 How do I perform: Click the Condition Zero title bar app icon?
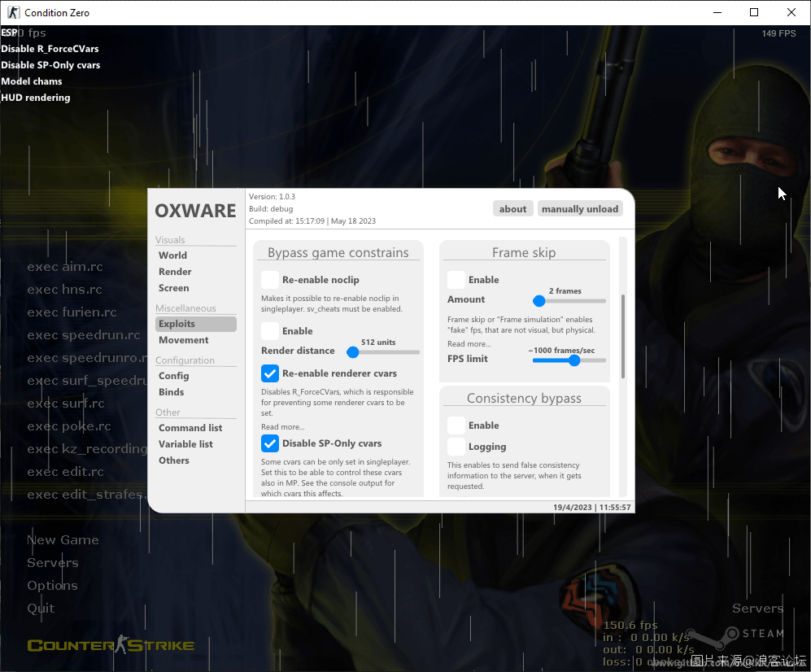tap(14, 12)
